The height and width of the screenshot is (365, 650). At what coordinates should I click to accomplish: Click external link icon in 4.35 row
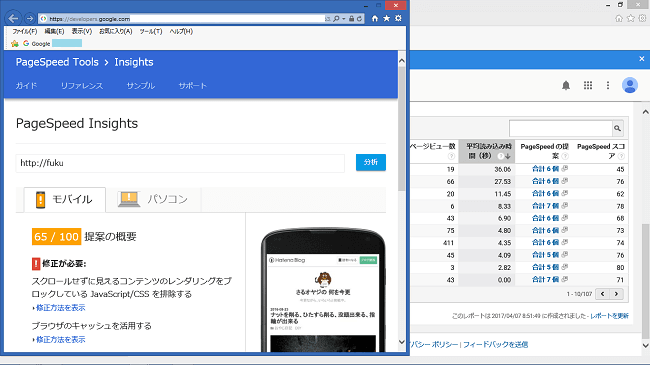click(565, 242)
